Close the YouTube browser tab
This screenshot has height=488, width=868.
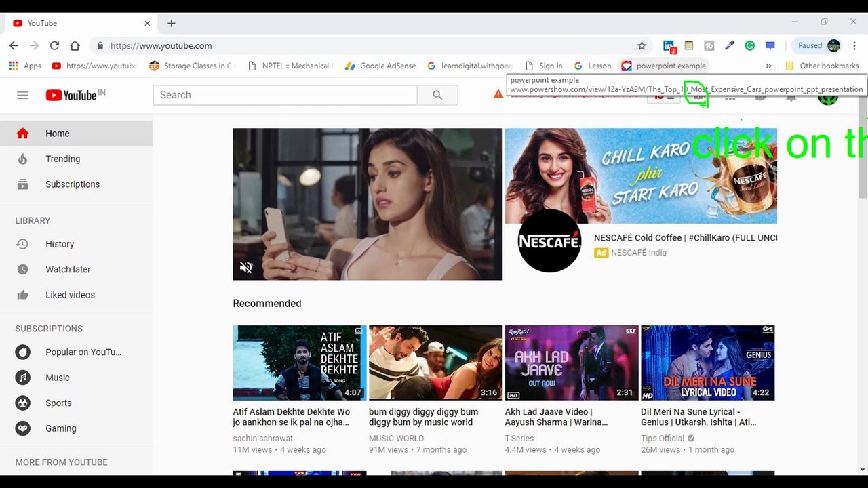tap(147, 23)
